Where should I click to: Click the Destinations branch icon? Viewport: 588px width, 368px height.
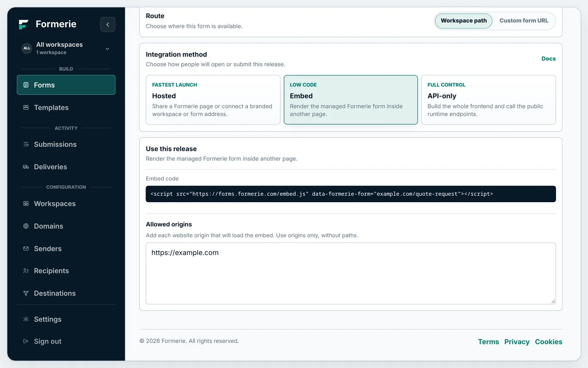pos(26,293)
